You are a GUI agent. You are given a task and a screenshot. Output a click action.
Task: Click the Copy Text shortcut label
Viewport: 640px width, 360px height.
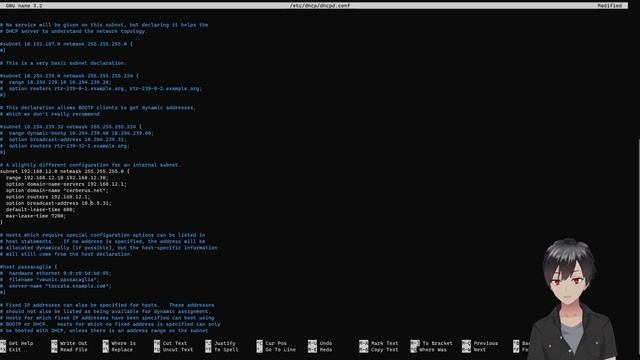[x=384, y=350]
